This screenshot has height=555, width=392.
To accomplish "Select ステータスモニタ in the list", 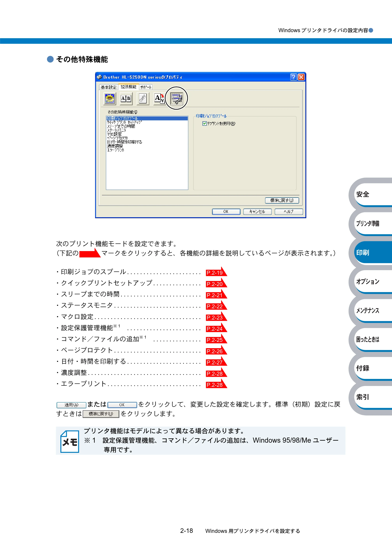I will pyautogui.click(x=147, y=130).
